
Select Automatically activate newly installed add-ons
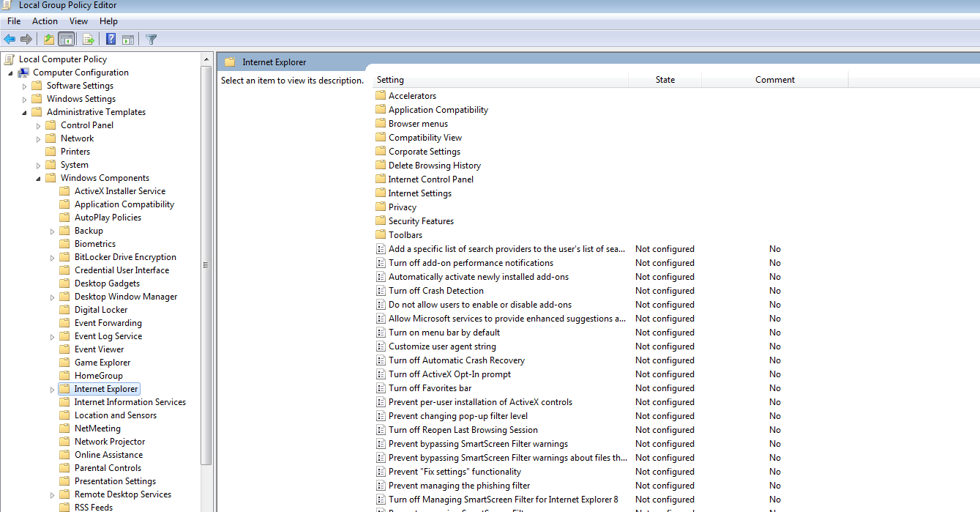pos(479,277)
